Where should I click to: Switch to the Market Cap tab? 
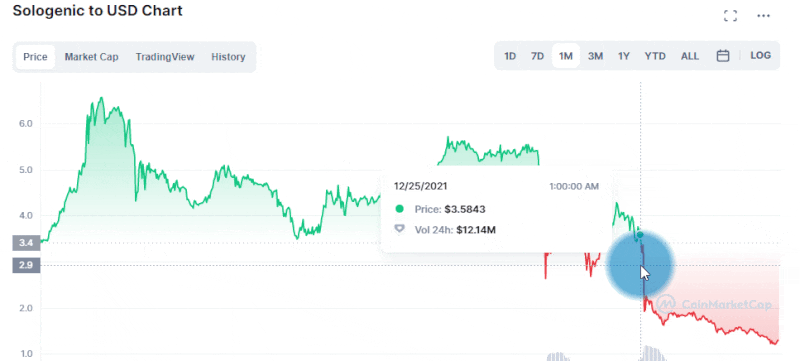pos(91,57)
